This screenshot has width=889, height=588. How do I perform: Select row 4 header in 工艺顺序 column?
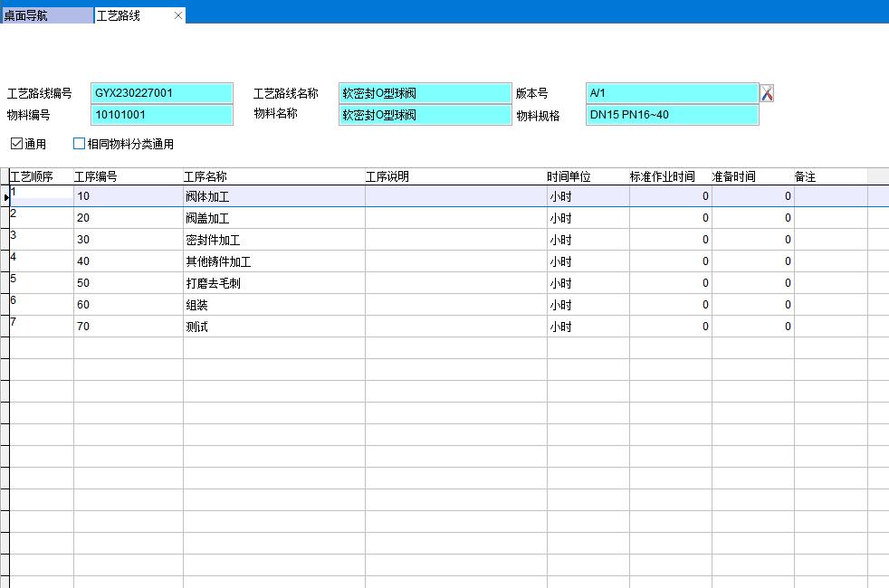(42, 261)
